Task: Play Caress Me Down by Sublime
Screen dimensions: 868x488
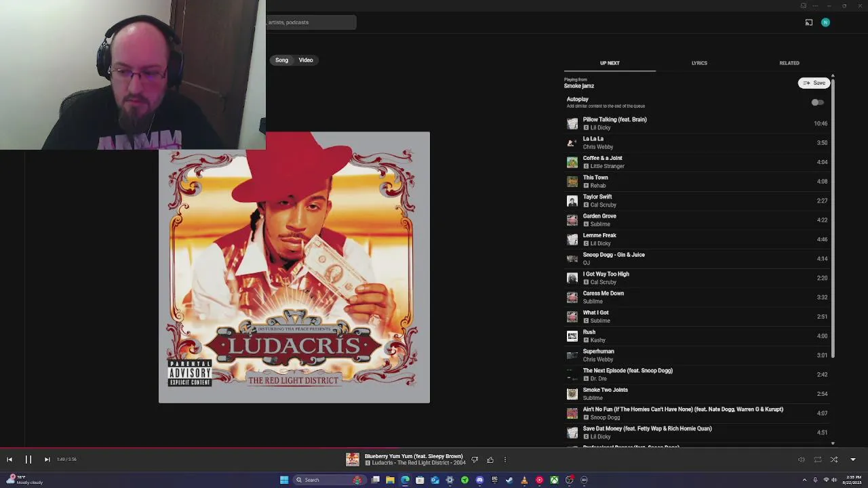Action: tap(698, 297)
